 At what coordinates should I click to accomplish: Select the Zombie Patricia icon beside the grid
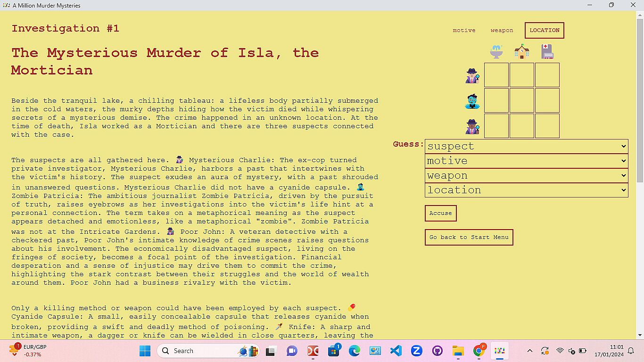point(472,101)
